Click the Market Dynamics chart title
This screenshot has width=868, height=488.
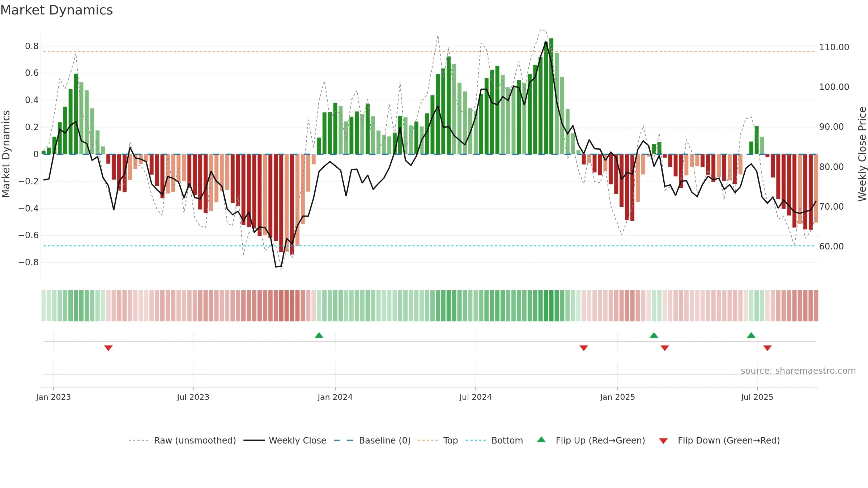pos(56,10)
